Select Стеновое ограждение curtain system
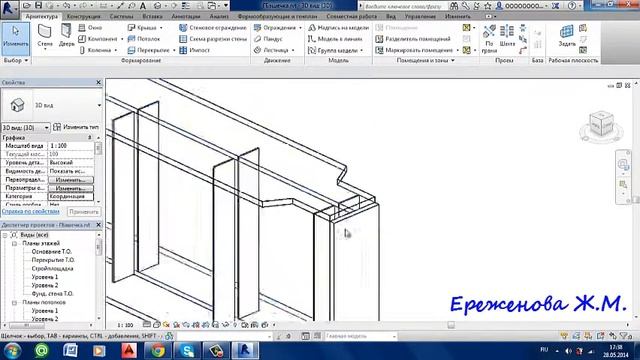This screenshot has height=360, width=640. point(213,28)
